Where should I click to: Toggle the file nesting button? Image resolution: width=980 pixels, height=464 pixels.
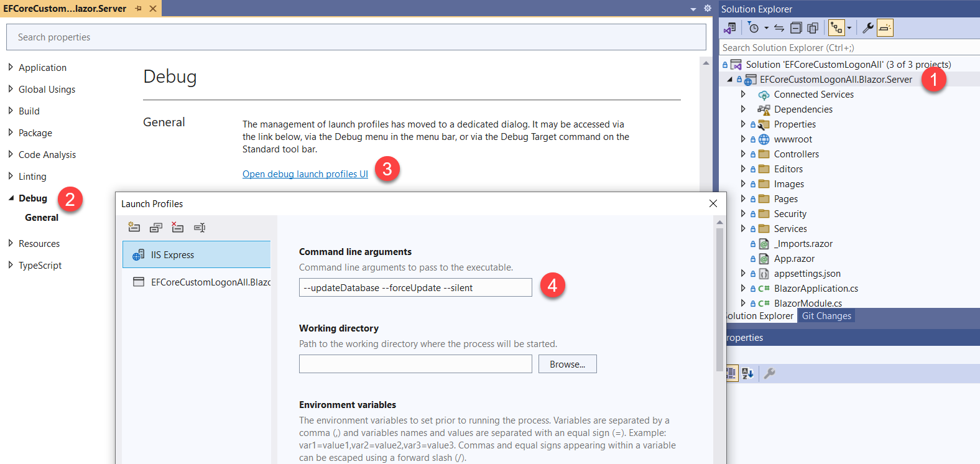coord(836,28)
